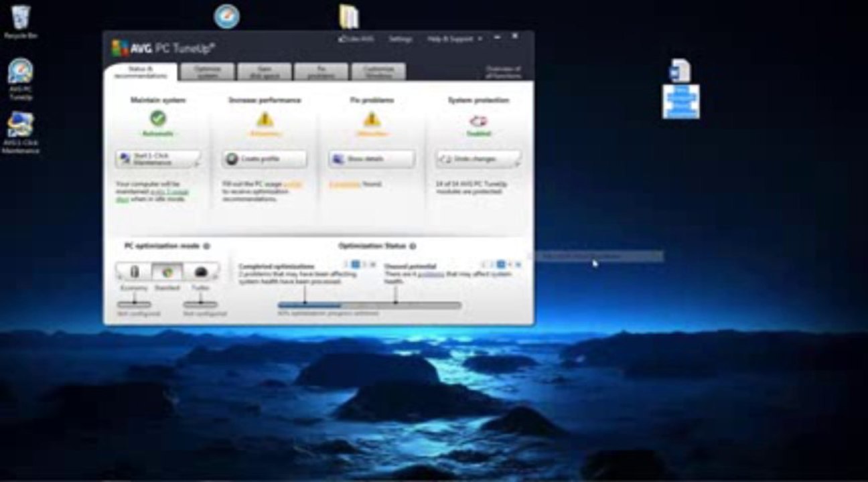Click Economy mode configuration bar
This screenshot has height=482, width=868.
[134, 305]
